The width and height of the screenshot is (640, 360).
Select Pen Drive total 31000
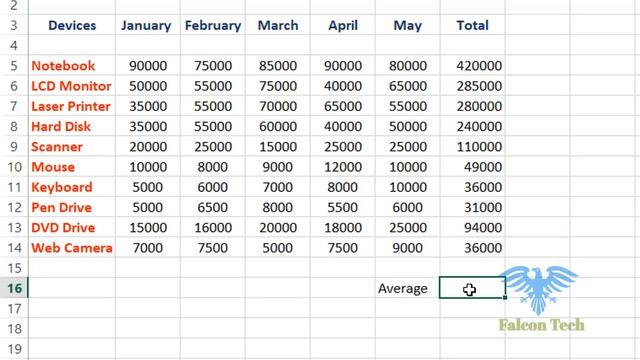[x=472, y=207]
